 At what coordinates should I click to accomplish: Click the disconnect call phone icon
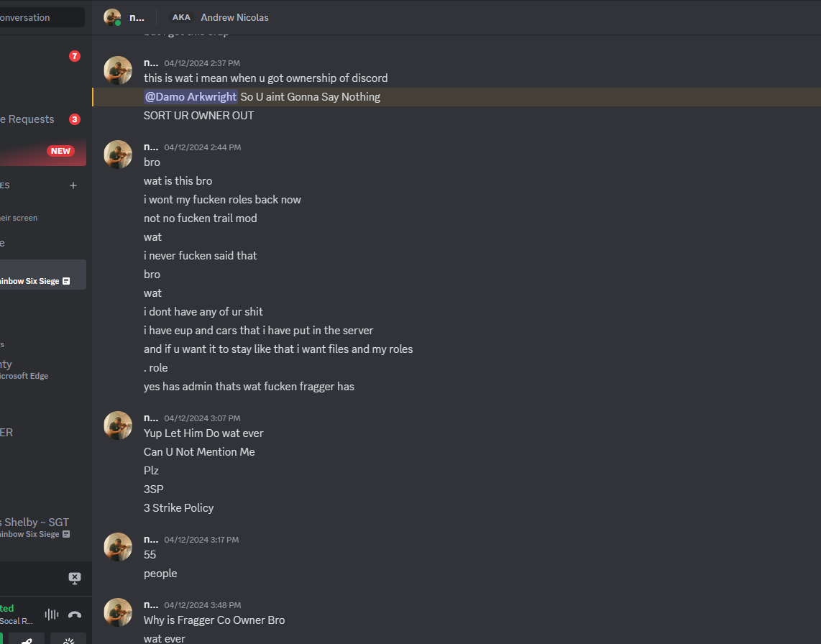[75, 615]
